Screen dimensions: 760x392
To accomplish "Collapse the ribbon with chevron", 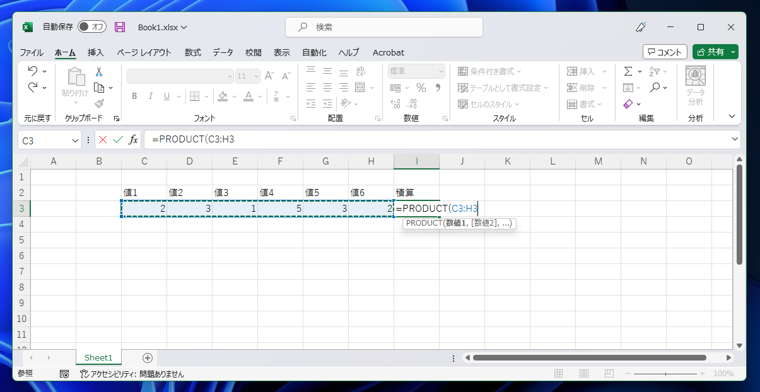I will 732,116.
